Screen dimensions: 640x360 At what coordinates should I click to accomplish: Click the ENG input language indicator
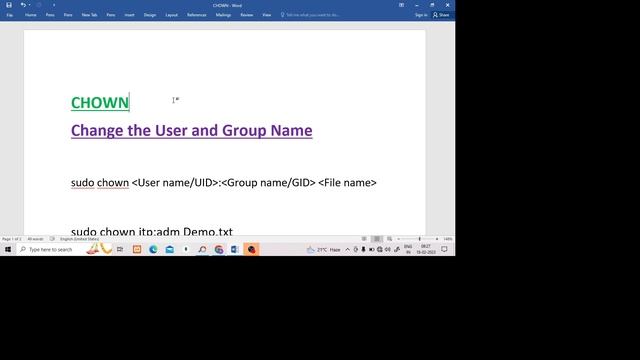point(408,249)
